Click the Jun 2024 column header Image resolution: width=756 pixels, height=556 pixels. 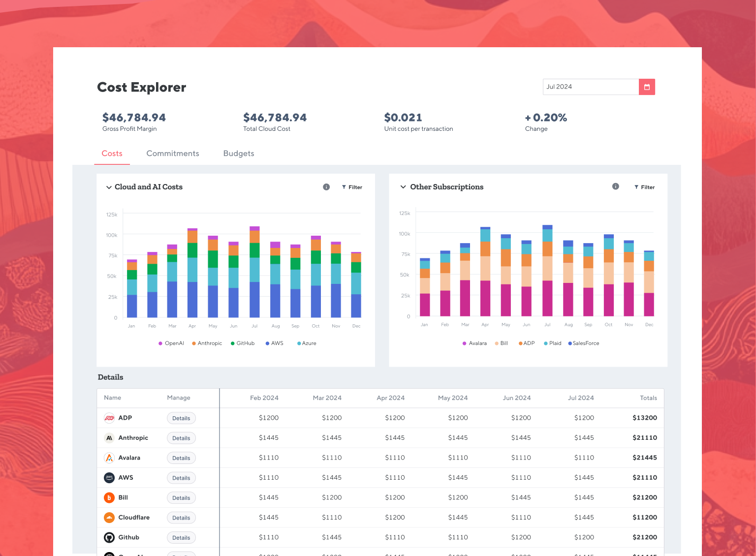pyautogui.click(x=517, y=398)
